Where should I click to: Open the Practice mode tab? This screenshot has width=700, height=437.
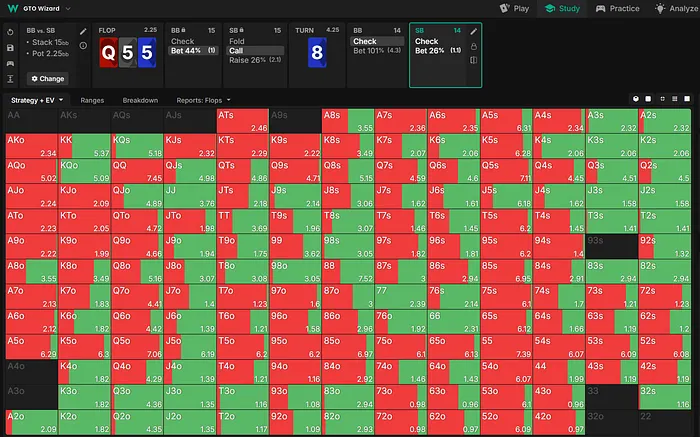point(616,8)
